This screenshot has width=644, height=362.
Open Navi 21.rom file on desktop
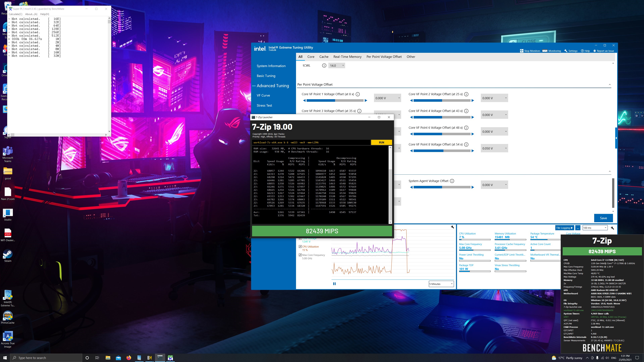click(8, 194)
